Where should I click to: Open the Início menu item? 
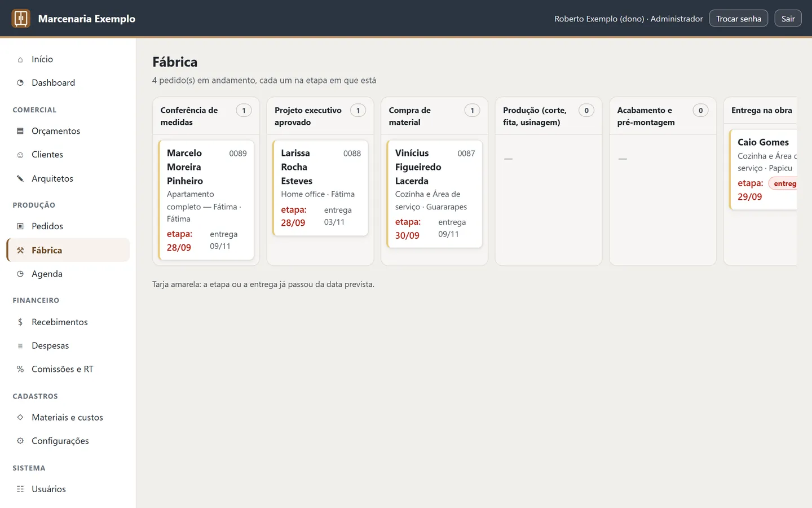point(68,59)
